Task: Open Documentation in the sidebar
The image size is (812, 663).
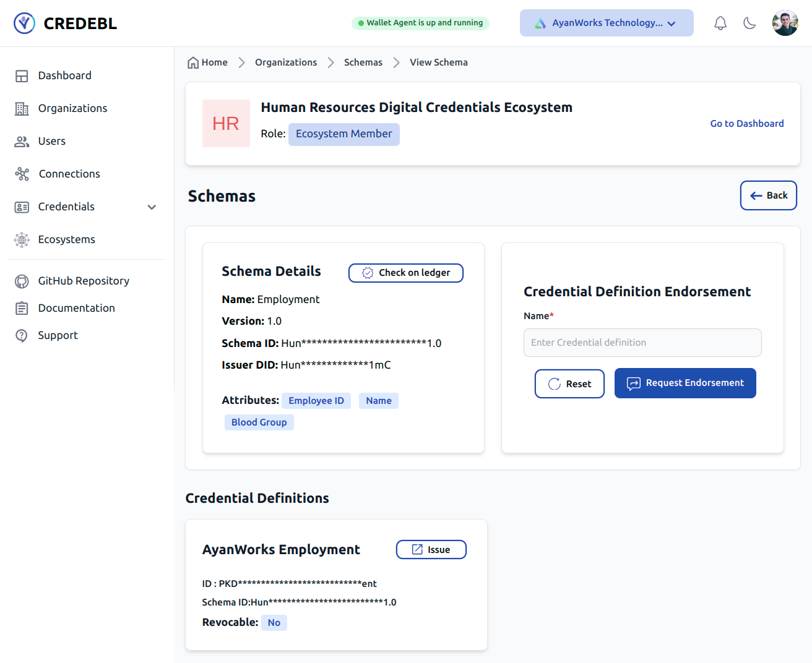Action: coord(76,308)
